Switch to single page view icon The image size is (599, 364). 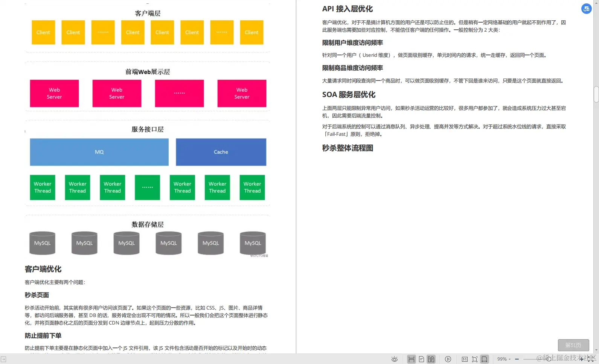(421, 359)
